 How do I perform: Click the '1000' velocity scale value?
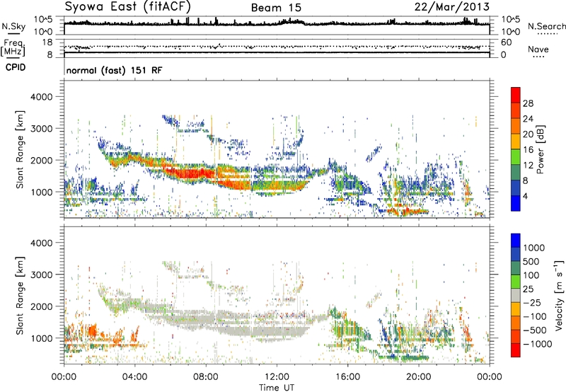[534, 248]
